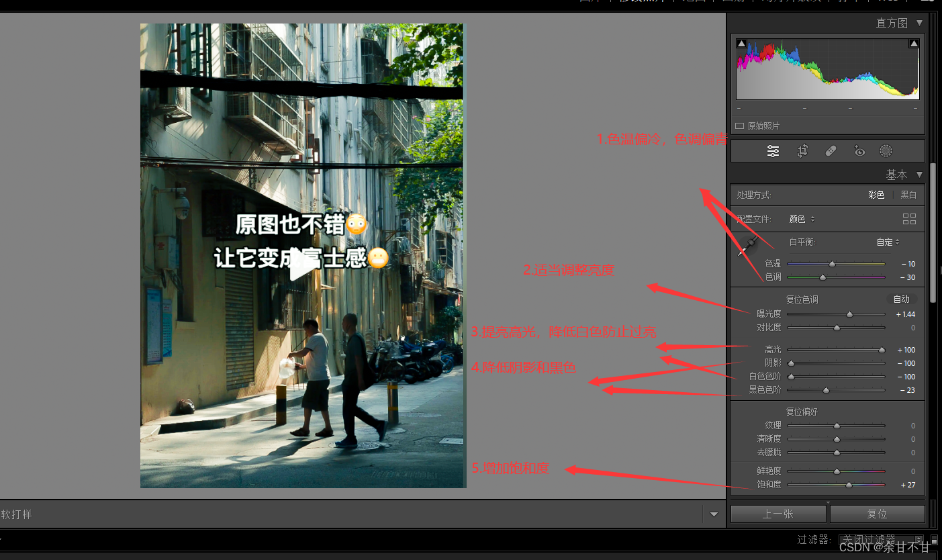Click the 自动 tone button

pyautogui.click(x=901, y=299)
